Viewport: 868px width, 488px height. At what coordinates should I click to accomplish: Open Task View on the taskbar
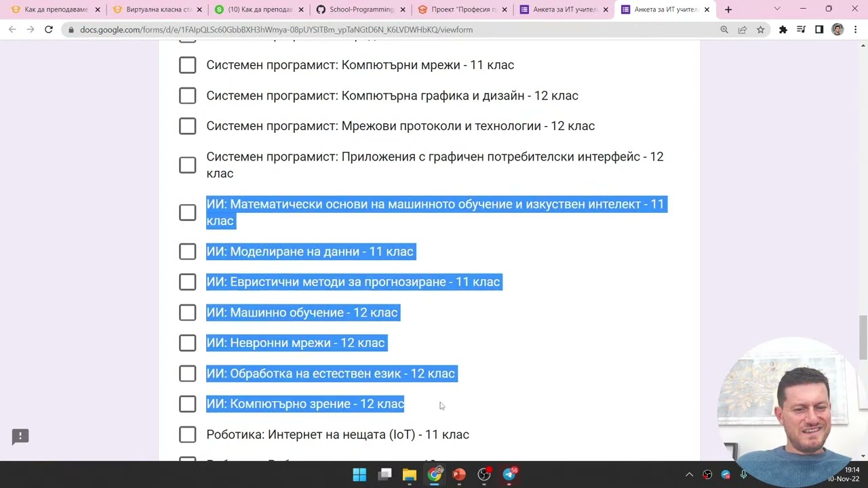(x=384, y=474)
